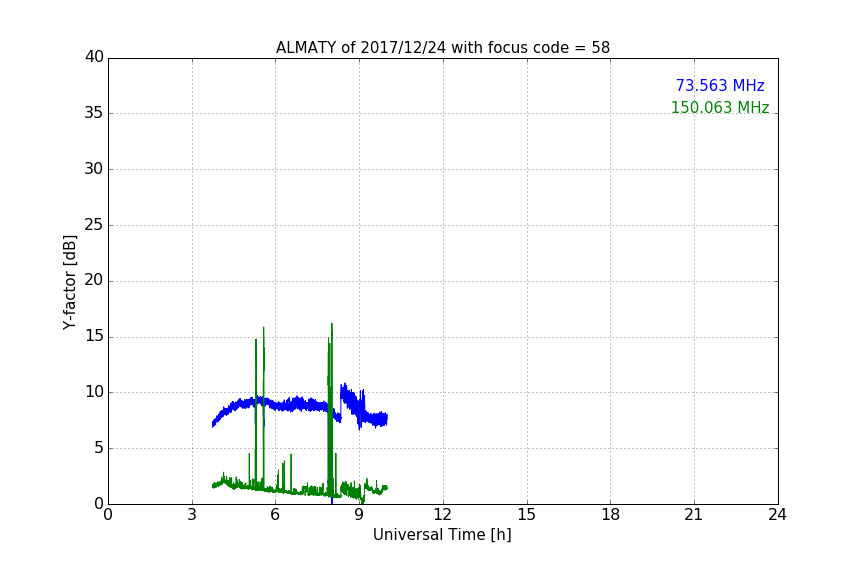Click the y-axis tick label '30'
This screenshot has width=864, height=576.
click(94, 169)
